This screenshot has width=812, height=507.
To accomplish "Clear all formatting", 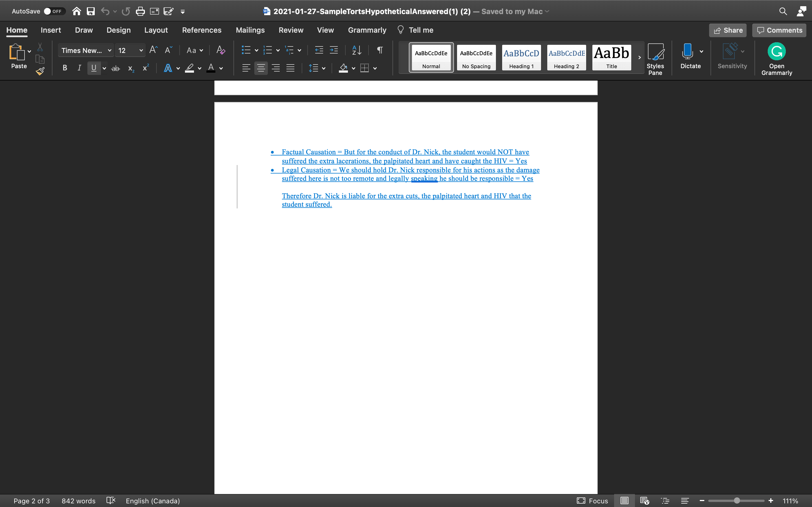I will click(x=220, y=50).
